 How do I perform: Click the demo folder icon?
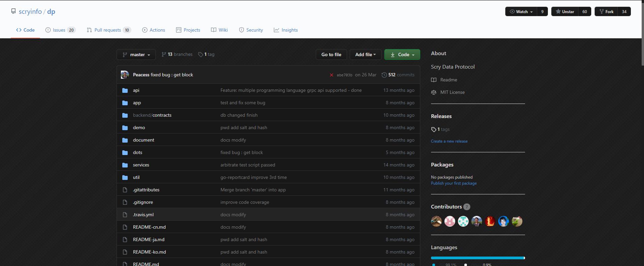[x=125, y=127]
